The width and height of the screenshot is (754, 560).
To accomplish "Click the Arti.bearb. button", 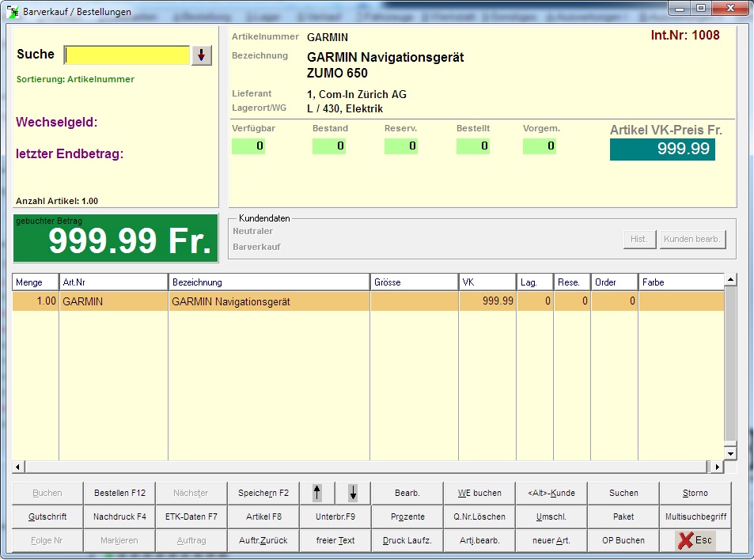I will (x=479, y=540).
